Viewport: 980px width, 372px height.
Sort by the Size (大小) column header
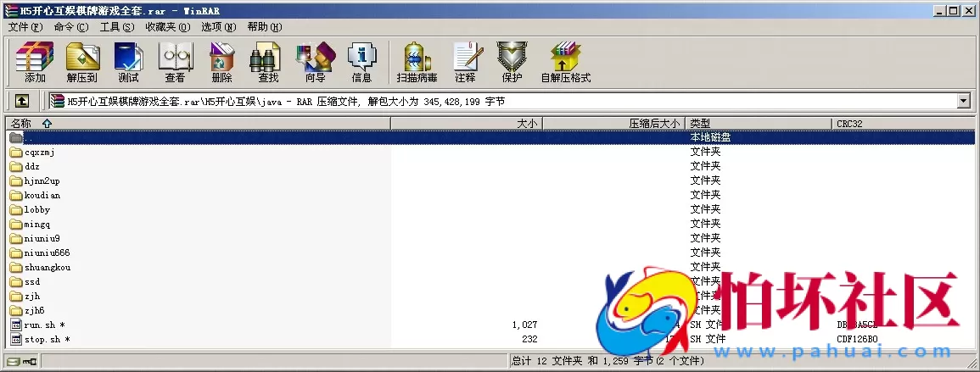coord(467,124)
